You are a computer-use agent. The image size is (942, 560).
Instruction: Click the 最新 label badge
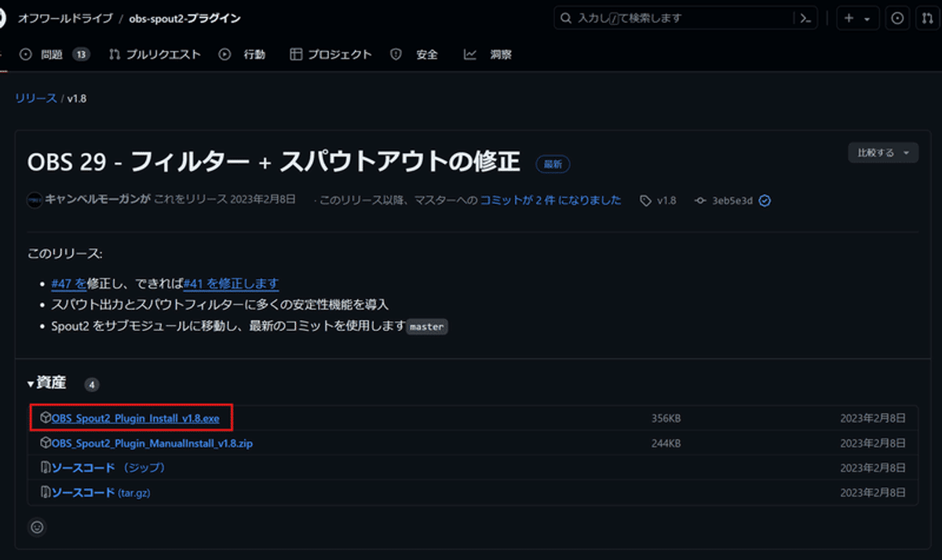point(553,165)
